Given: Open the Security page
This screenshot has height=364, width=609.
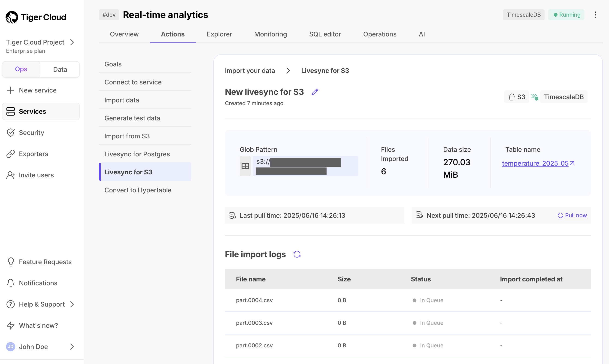Looking at the screenshot, I should (x=41, y=133).
